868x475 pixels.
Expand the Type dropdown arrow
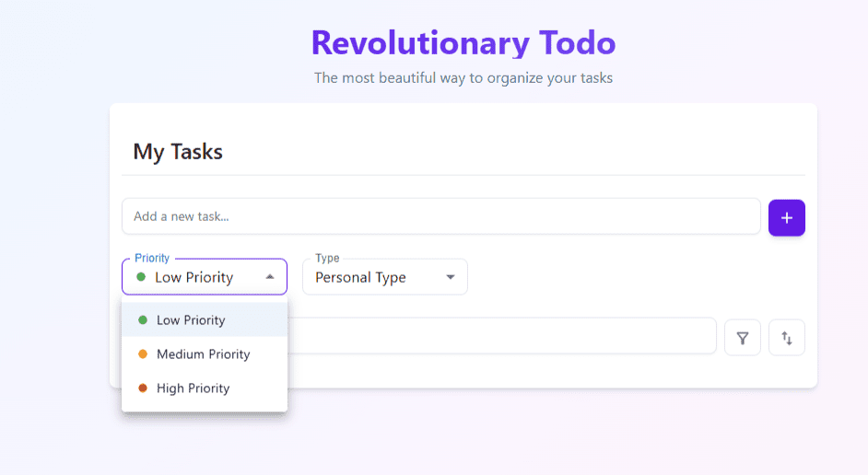[x=450, y=277]
